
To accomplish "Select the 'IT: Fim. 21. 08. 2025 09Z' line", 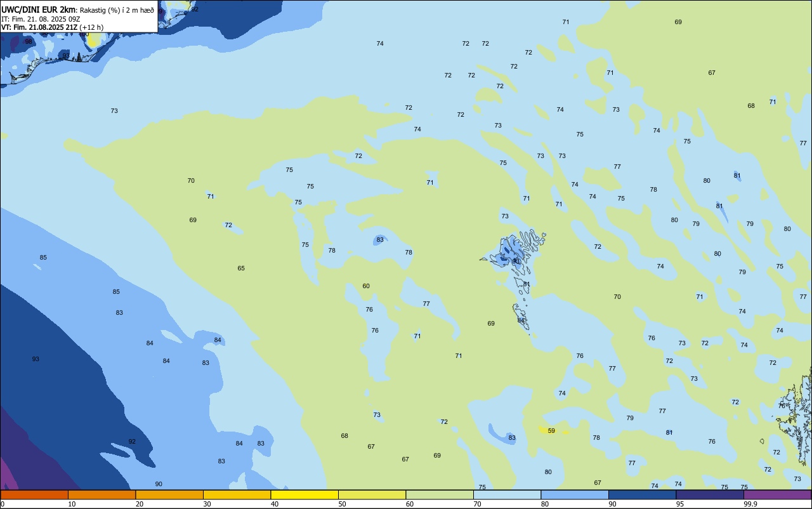I will pyautogui.click(x=41, y=19).
